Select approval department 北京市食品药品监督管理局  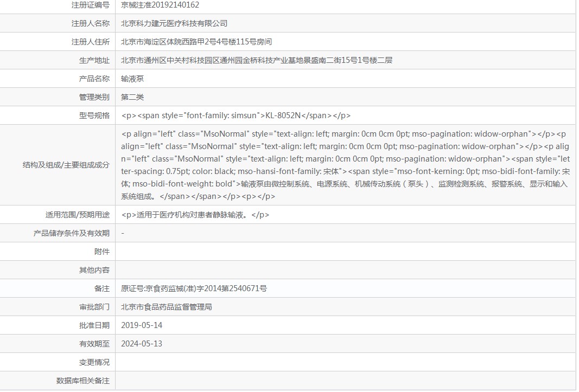(x=166, y=307)
